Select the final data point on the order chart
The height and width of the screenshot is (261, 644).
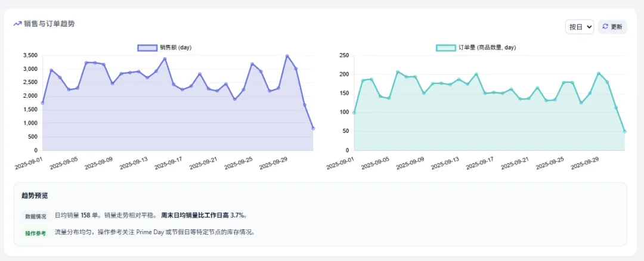coord(625,132)
